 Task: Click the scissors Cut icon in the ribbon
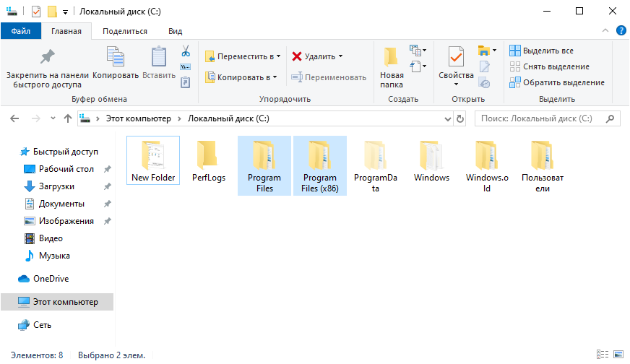[185, 51]
